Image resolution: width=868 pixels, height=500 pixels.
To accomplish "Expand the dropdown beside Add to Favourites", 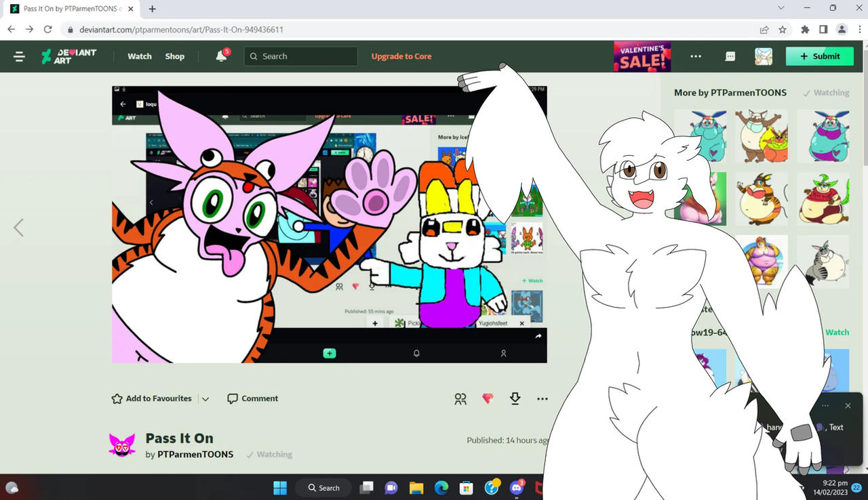I will (205, 399).
